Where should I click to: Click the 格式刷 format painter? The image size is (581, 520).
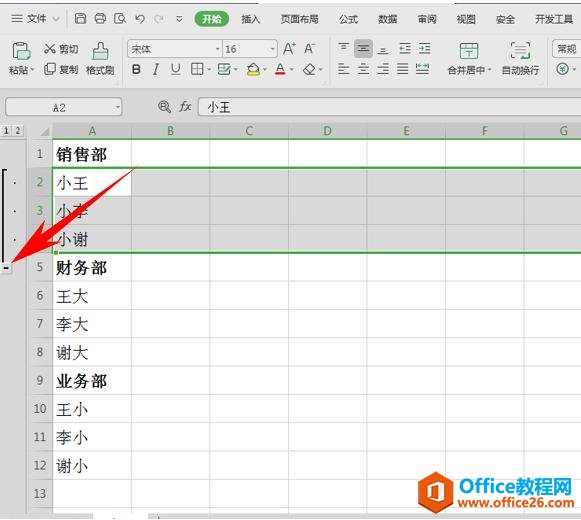click(100, 59)
